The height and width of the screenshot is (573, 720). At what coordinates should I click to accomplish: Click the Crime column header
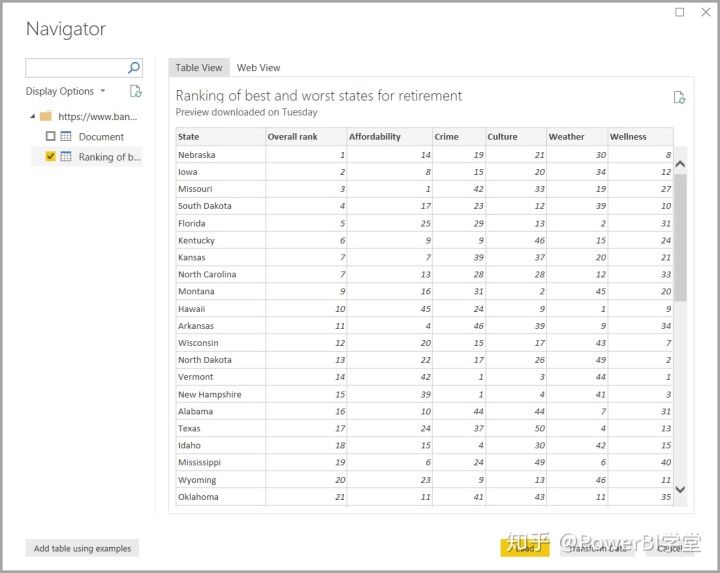(459, 136)
